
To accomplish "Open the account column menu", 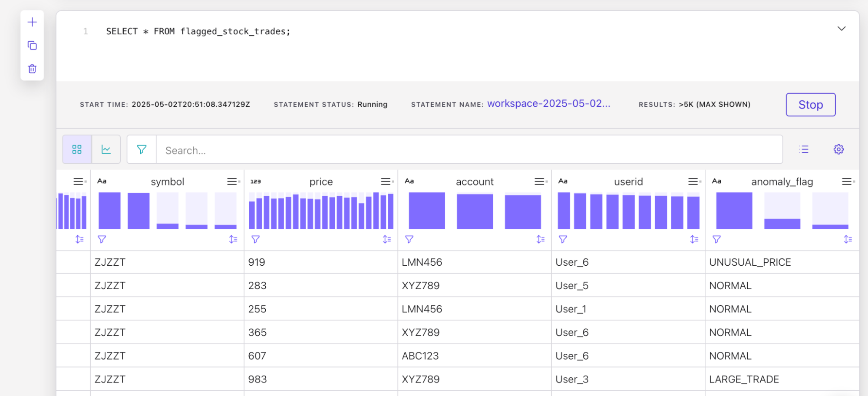I will pos(541,181).
